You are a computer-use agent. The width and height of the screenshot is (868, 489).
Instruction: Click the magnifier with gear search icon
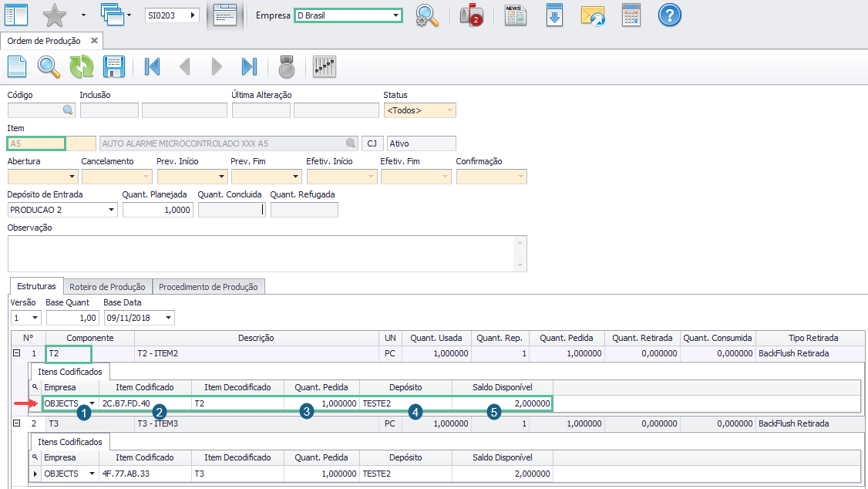(427, 15)
